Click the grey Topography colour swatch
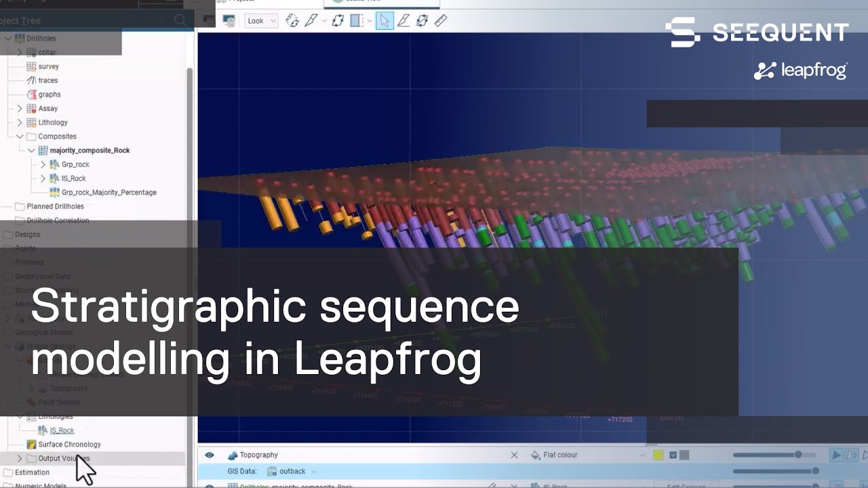 [x=684, y=455]
